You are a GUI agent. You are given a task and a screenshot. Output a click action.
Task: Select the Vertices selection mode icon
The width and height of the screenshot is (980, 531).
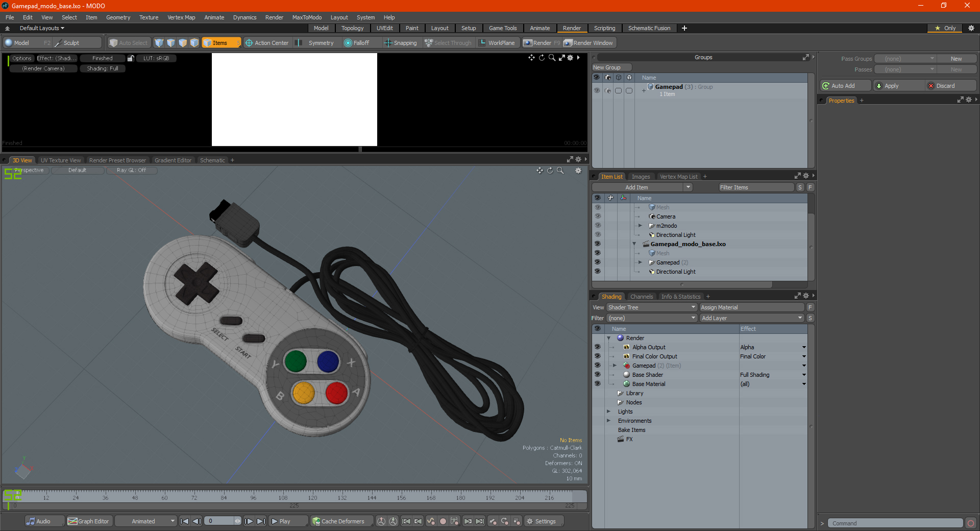(x=159, y=43)
